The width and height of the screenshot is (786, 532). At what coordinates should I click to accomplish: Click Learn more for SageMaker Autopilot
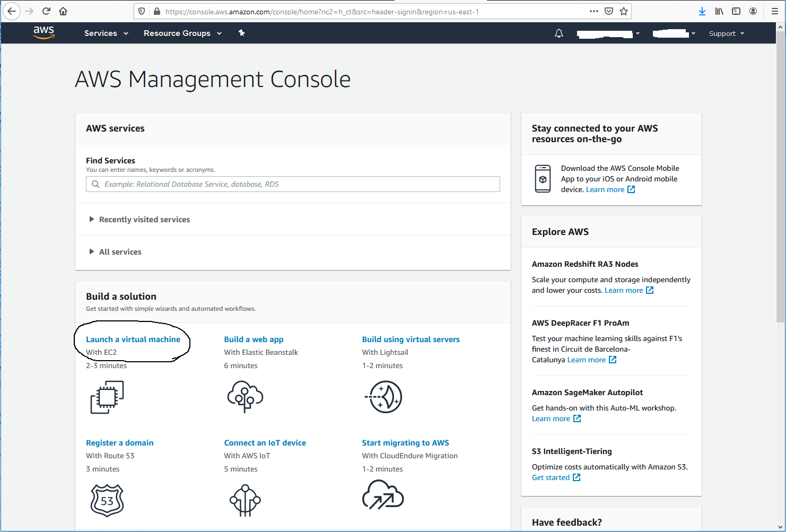click(556, 418)
